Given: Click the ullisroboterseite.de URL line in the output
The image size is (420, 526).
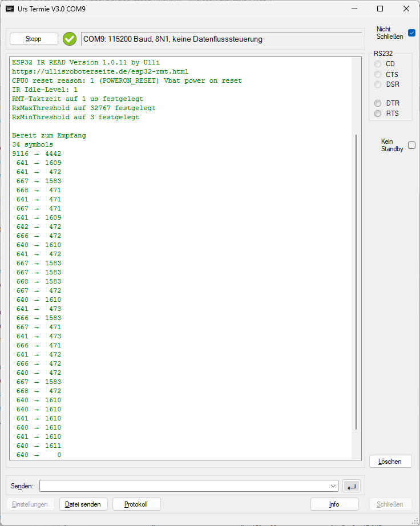Looking at the screenshot, I should pos(100,72).
